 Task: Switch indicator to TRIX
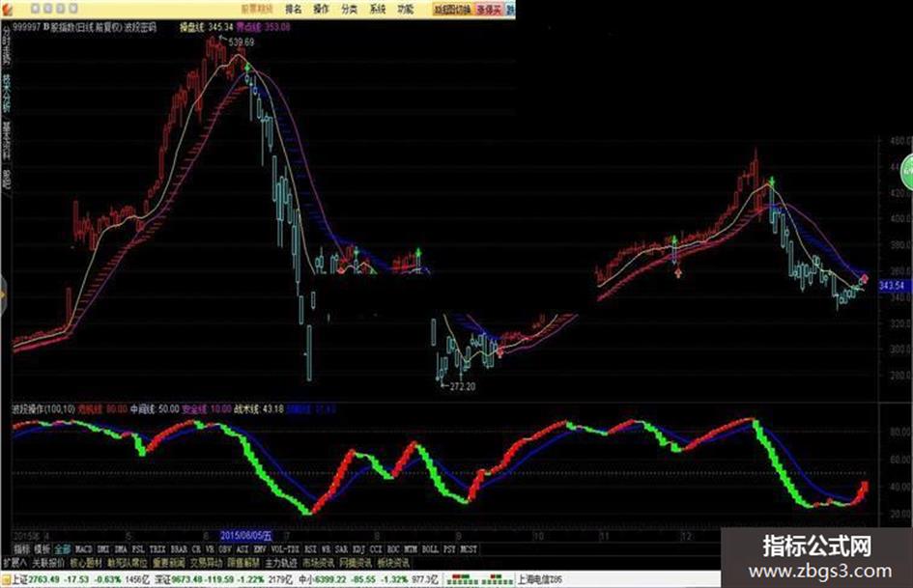pos(157,549)
